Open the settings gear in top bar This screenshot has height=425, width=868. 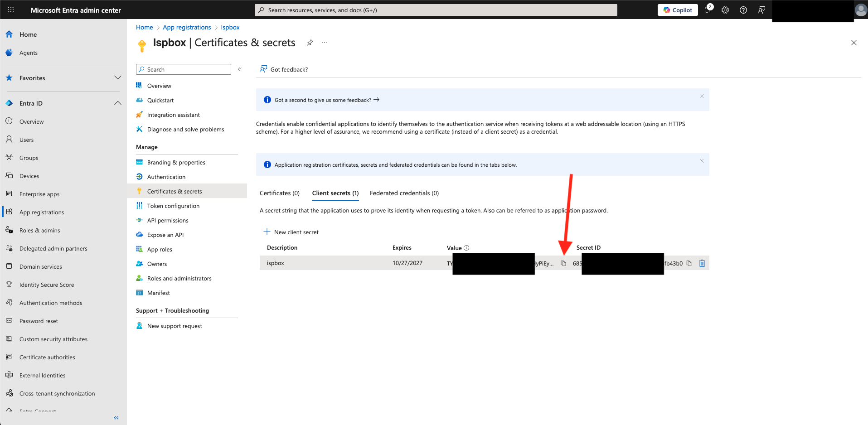(x=725, y=10)
